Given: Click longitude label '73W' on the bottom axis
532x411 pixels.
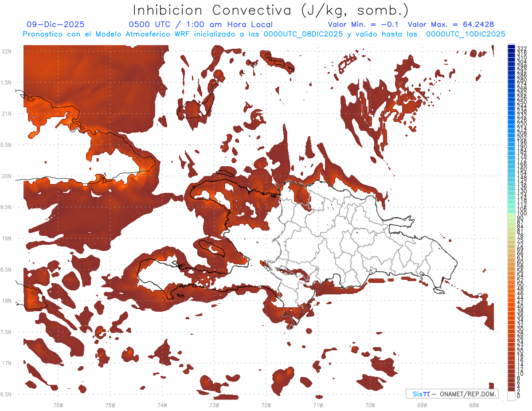Looking at the screenshot, I should coord(214,405).
